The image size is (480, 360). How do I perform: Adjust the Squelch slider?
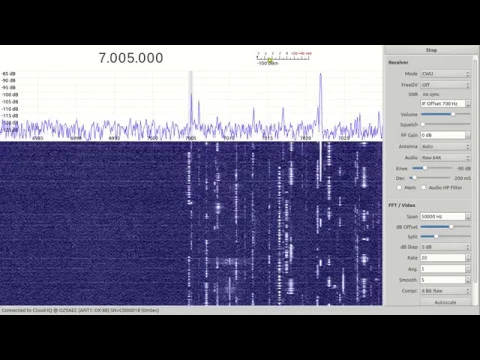click(445, 124)
